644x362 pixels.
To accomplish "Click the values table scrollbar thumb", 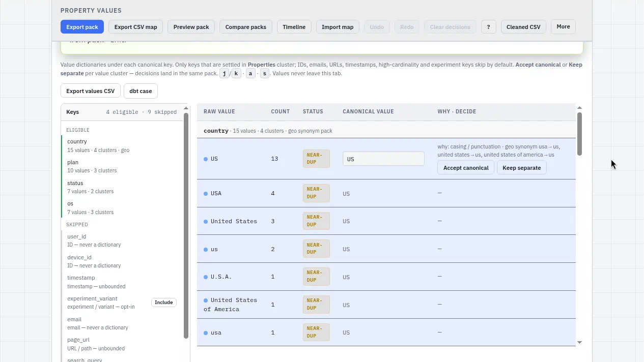I will pos(579,134).
